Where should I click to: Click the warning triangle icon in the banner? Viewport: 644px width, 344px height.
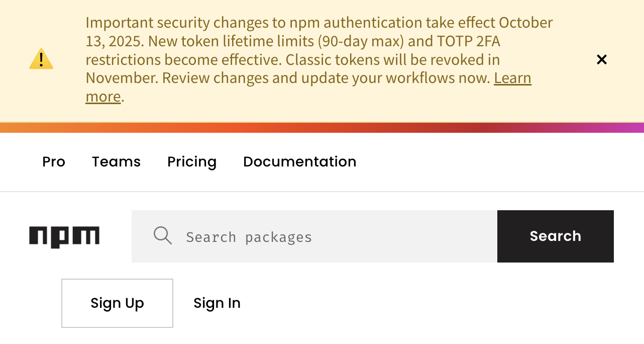(41, 59)
